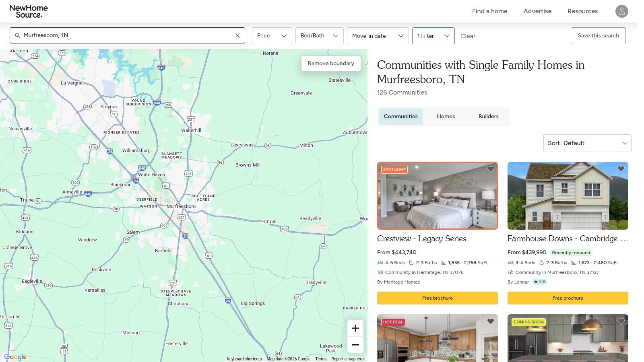This screenshot has height=362, width=644.
Task: Open the Hot Deal kitchen photo
Action: tap(438, 338)
